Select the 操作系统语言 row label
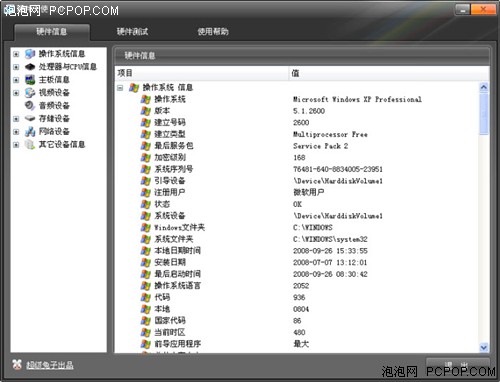This screenshot has width=500, height=382. point(177,286)
